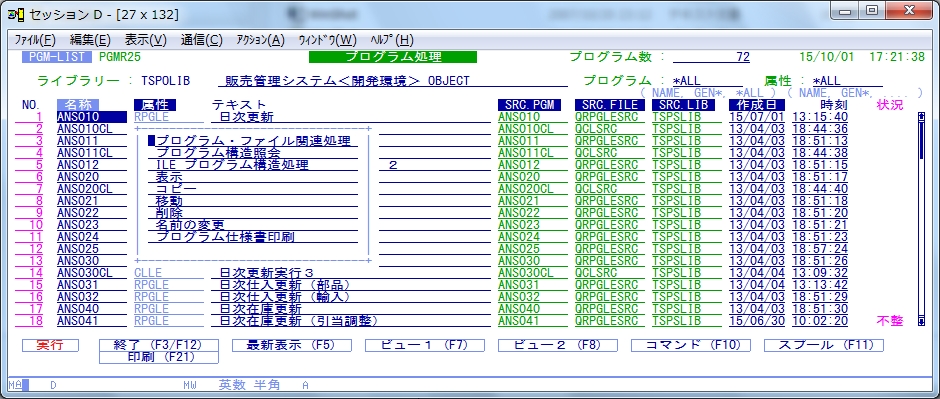
Task: Click the 属性 column header
Action: [x=155, y=105]
